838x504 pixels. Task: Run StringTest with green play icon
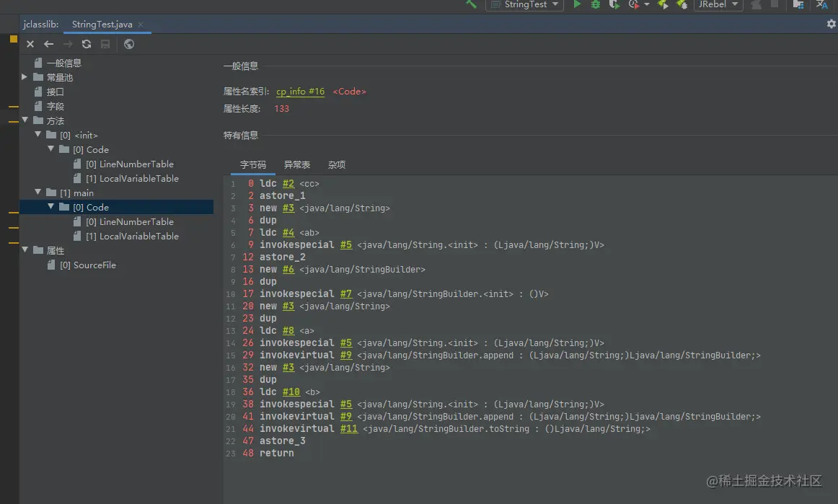click(x=577, y=4)
